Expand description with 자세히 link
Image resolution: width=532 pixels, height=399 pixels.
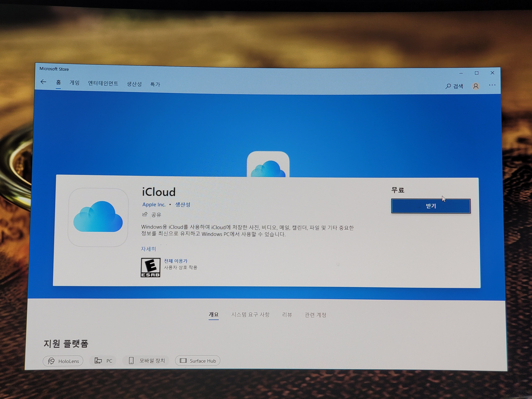coord(148,249)
